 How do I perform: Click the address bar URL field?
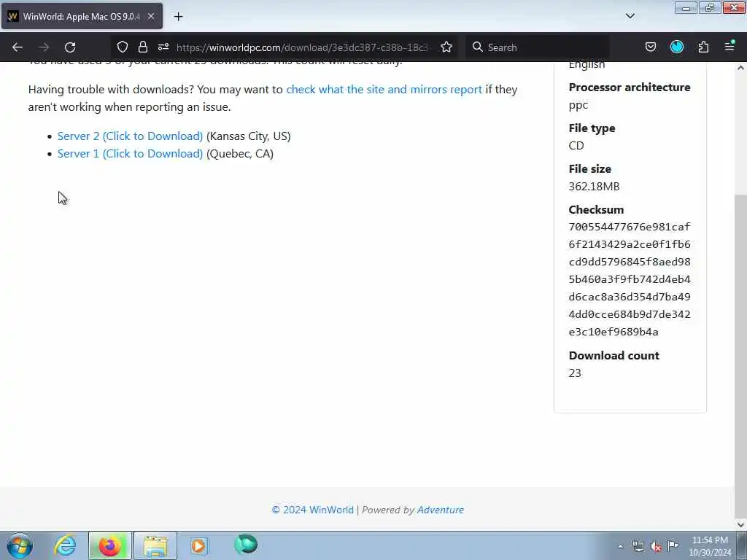[302, 47]
